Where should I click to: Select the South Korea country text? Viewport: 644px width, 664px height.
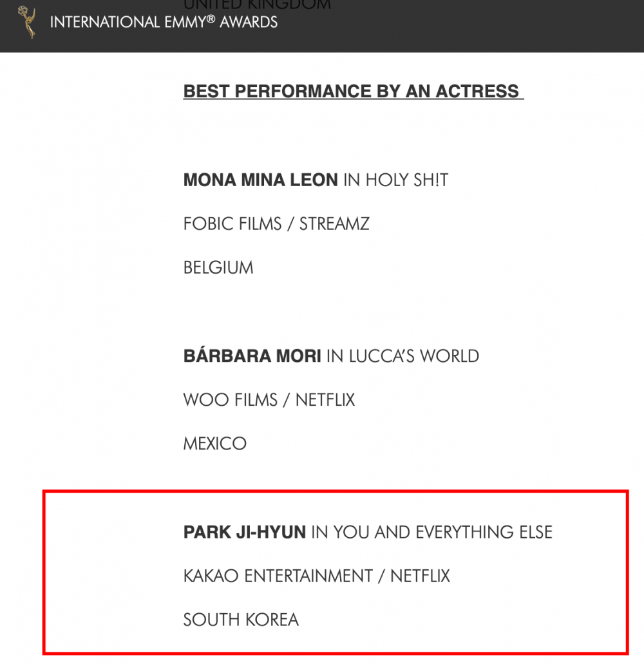[x=241, y=620]
